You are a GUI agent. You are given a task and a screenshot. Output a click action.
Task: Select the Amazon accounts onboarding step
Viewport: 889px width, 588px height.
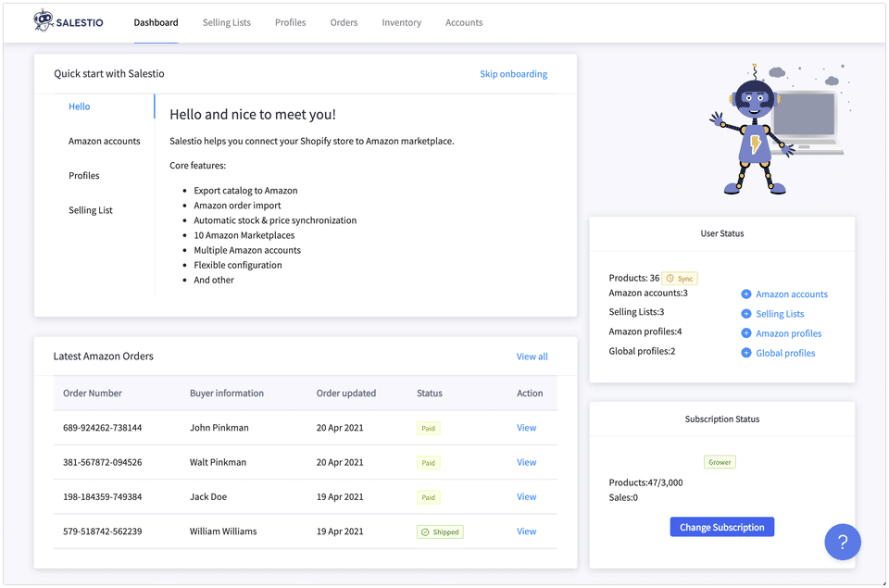105,141
